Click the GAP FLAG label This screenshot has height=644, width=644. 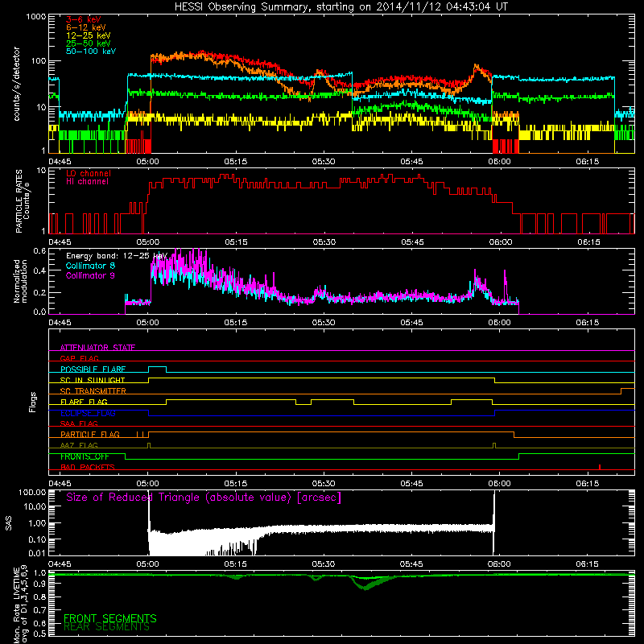coord(79,358)
